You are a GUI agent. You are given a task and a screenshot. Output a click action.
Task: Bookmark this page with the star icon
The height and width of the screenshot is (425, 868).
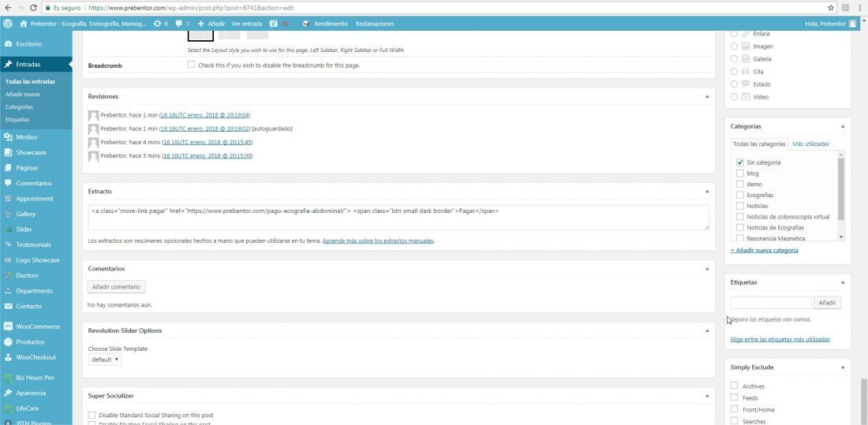(x=830, y=8)
